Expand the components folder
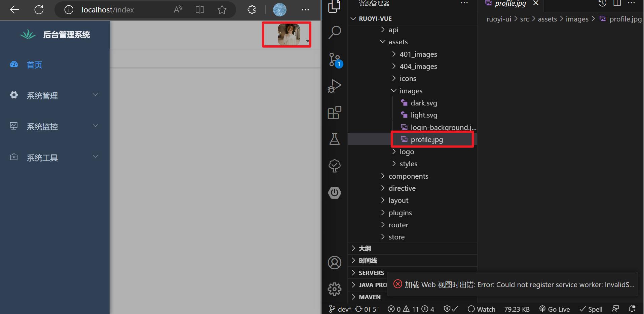 coord(408,176)
